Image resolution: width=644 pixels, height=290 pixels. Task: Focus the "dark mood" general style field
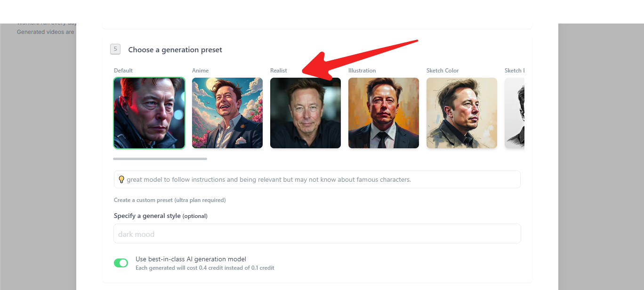coord(317,234)
